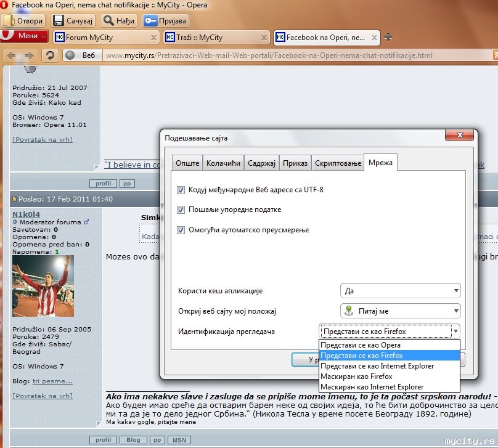Click N1k0l4 post's profil button

click(103, 440)
